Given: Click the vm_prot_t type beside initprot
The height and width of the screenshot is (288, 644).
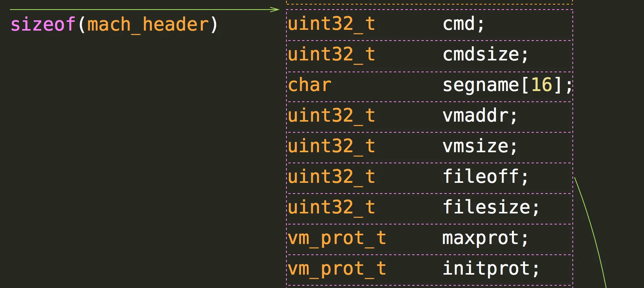Looking at the screenshot, I should tap(337, 269).
